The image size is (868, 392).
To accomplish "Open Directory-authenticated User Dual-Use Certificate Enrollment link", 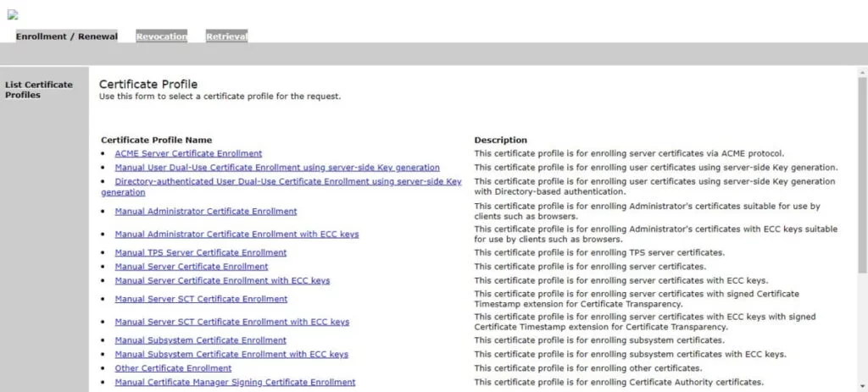I will click(281, 187).
